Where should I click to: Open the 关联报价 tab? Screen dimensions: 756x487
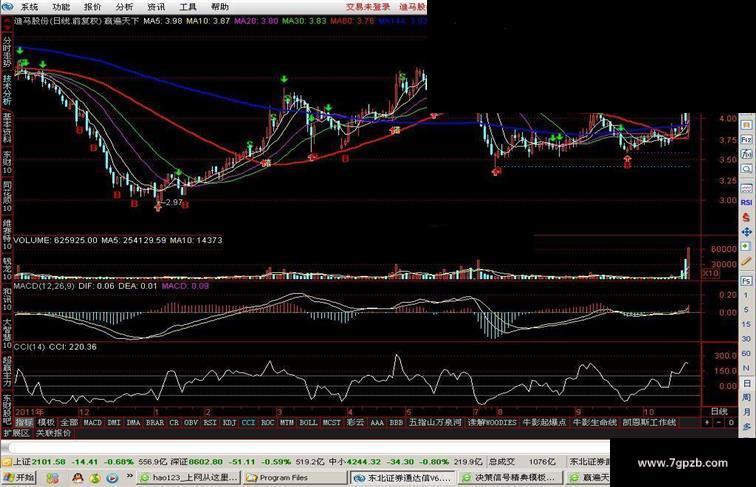[x=54, y=433]
